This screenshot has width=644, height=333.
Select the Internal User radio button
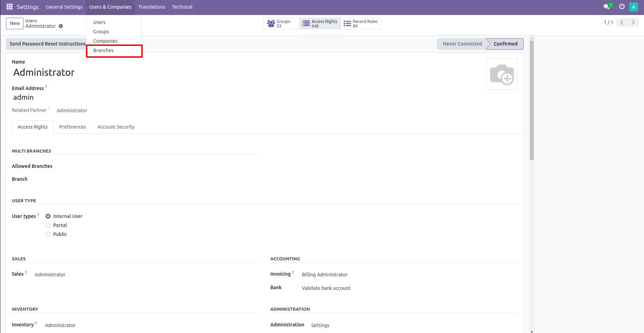coord(48,216)
